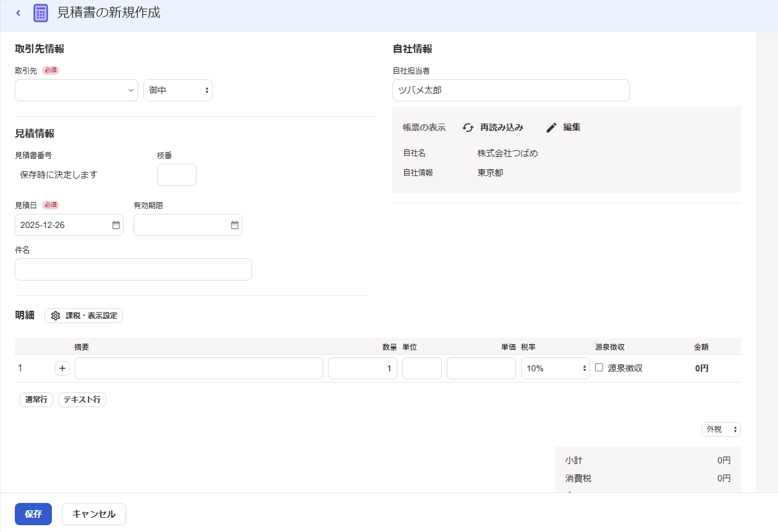Click the 保存 save button
778x532 pixels.
point(33,514)
